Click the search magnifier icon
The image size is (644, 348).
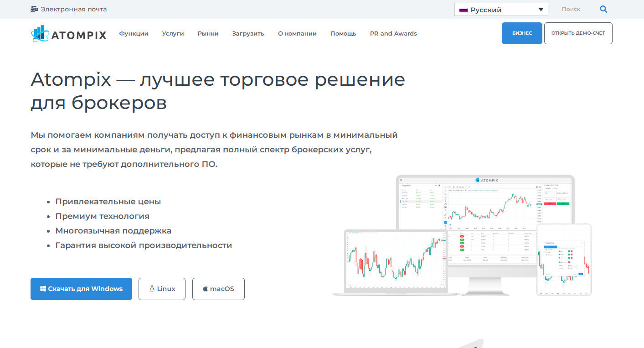point(603,9)
